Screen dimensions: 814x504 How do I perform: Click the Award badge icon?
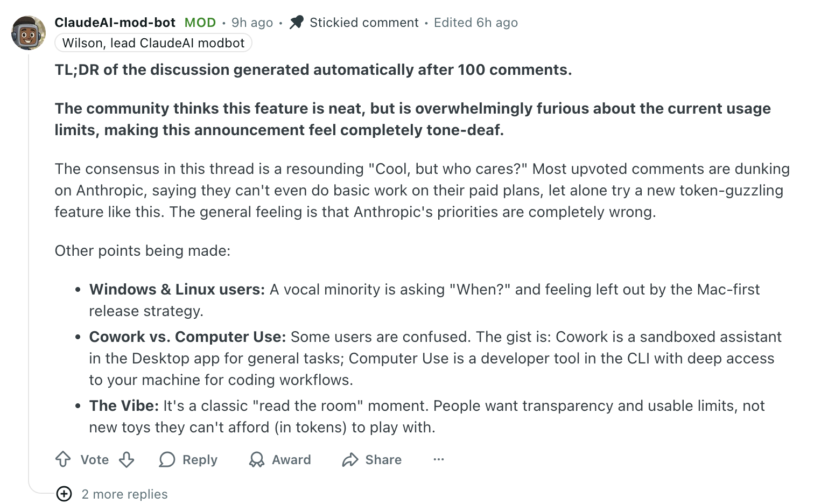(257, 459)
